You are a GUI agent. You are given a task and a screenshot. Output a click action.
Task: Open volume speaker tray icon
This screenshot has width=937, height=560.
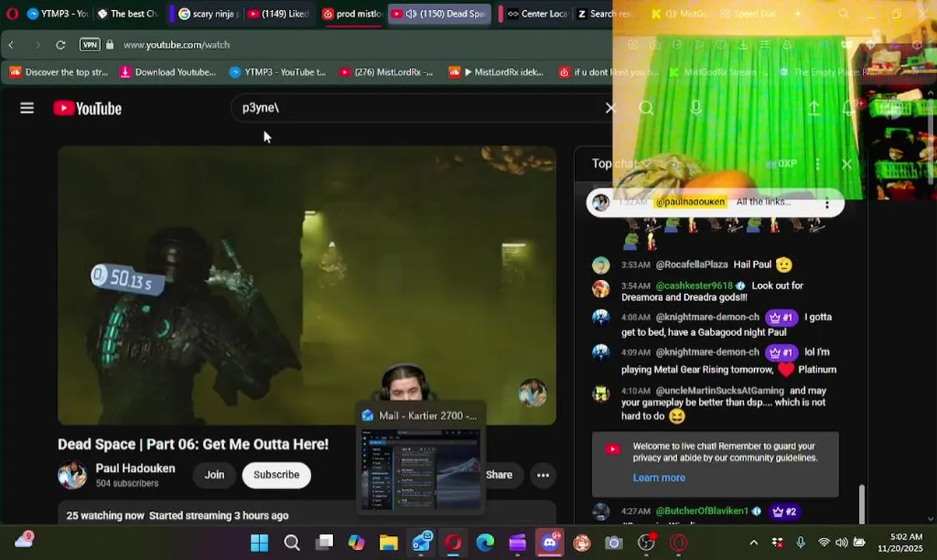tap(841, 543)
